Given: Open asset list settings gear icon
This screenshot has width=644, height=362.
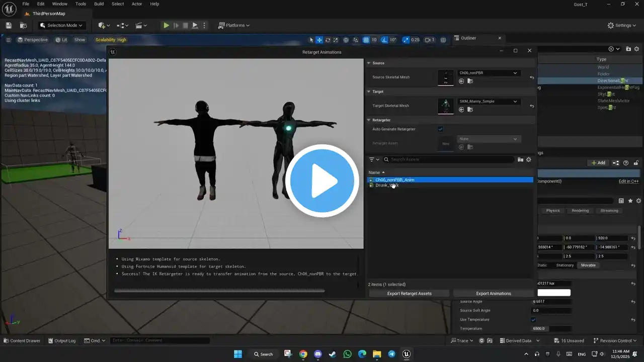Looking at the screenshot, I should pos(528,159).
